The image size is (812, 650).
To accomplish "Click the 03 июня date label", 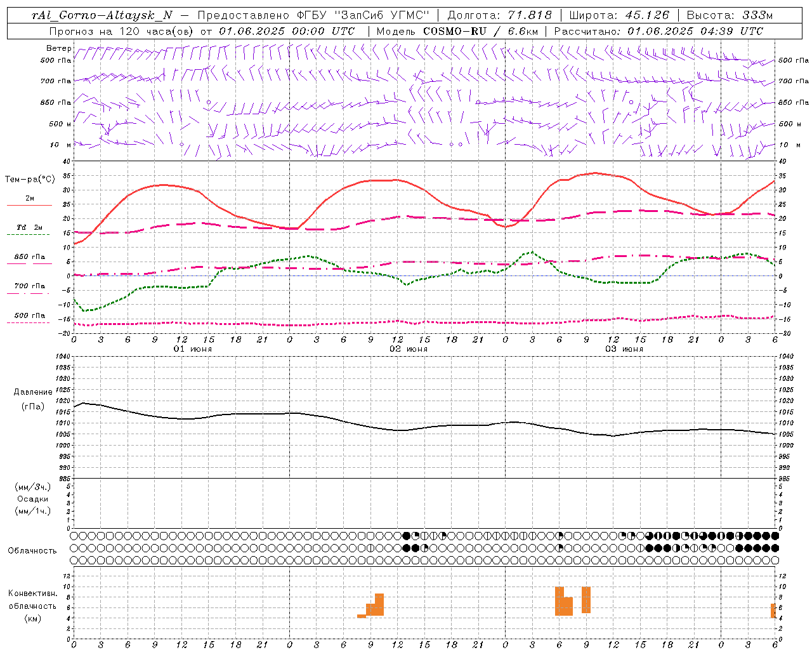I will click(624, 349).
